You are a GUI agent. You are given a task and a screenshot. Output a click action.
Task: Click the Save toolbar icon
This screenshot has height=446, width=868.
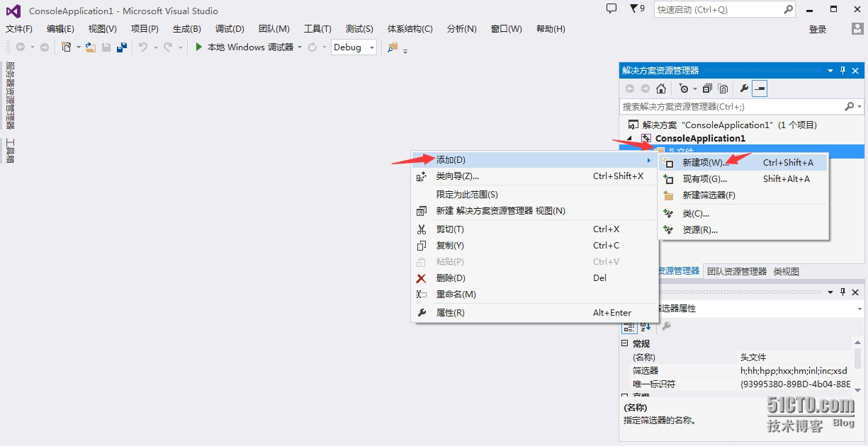(106, 47)
